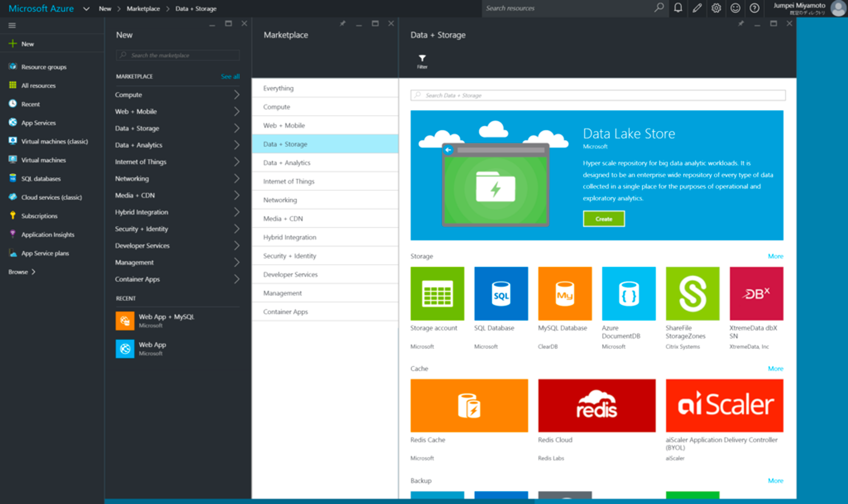Select Data + Analytics in Marketplace list
This screenshot has height=504, width=848.
(x=287, y=163)
